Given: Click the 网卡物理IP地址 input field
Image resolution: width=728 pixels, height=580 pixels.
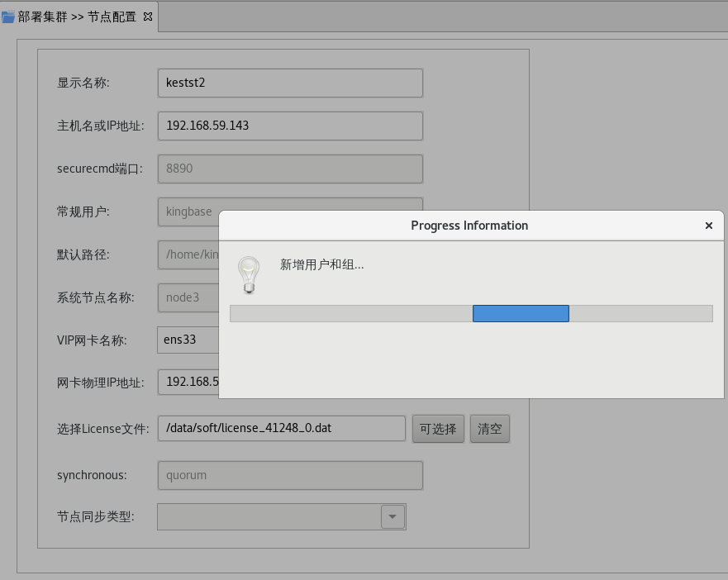Looking at the screenshot, I should [x=188, y=383].
